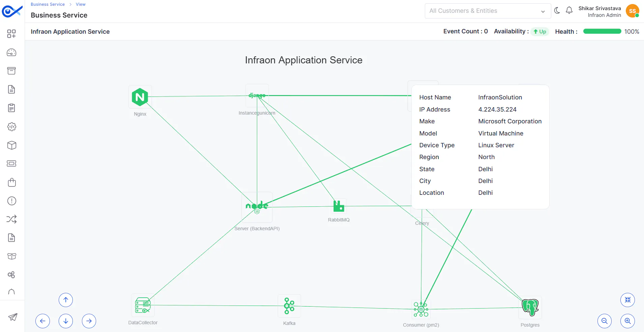Screen dimensions: 644x332
Task: Pan topology right with arrow button
Action: (89, 321)
